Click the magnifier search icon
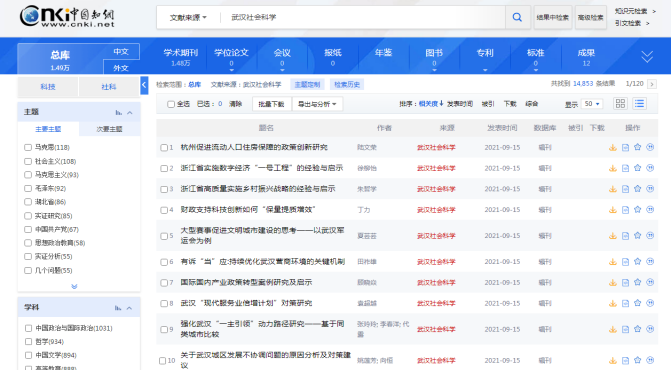This screenshot has height=371, width=672. click(x=517, y=17)
